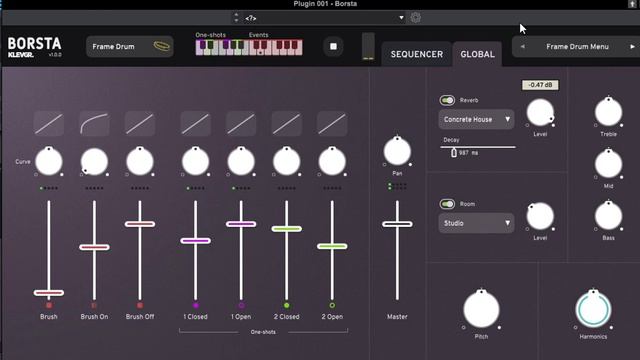This screenshot has height=360, width=640.
Task: Click the 2 Closed curve knob
Action: 287,162
